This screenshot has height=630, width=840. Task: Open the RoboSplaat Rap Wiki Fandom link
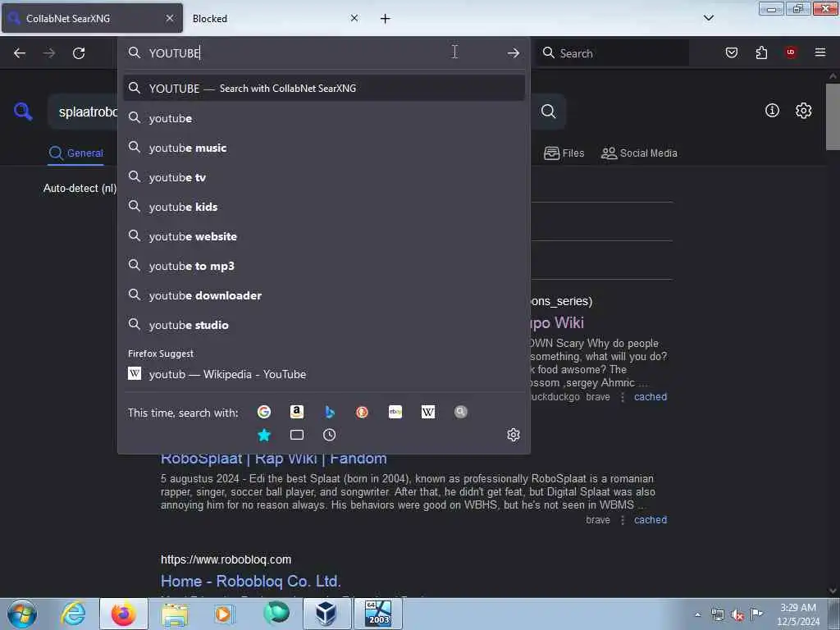[274, 459]
